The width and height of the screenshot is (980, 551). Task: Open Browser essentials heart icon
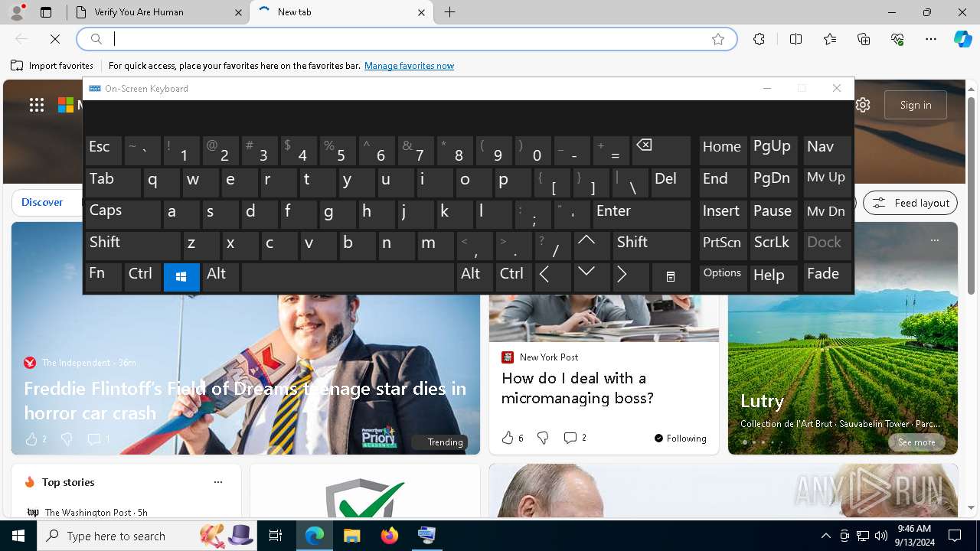point(897,39)
